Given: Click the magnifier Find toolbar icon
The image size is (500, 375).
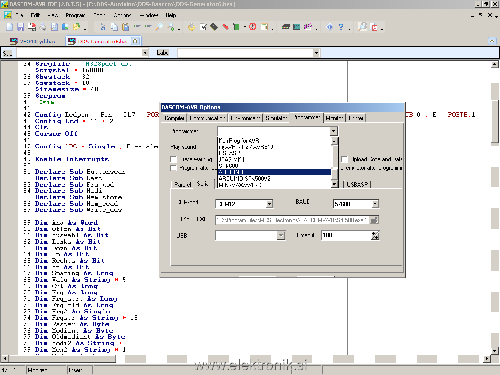Looking at the screenshot, I should [x=159, y=27].
